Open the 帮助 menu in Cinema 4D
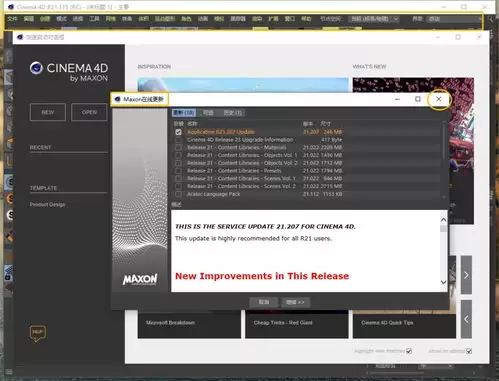The image size is (499, 381). coord(306,19)
